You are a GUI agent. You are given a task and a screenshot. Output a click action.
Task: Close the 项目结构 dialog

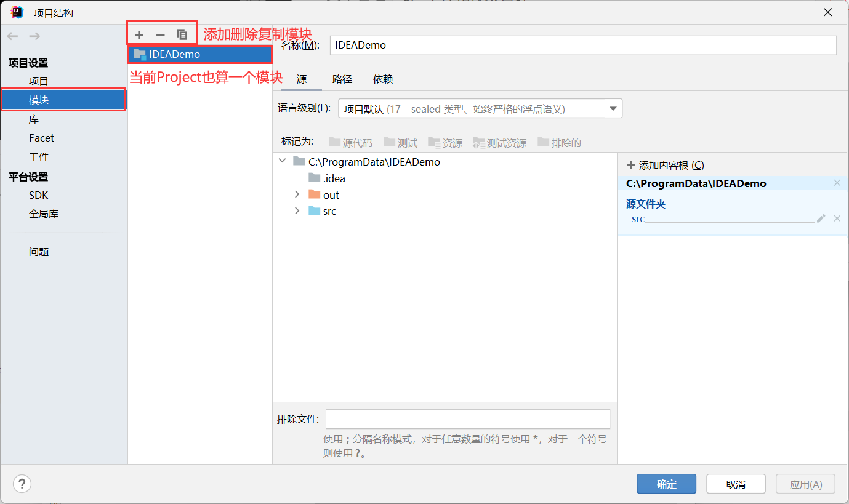(828, 12)
